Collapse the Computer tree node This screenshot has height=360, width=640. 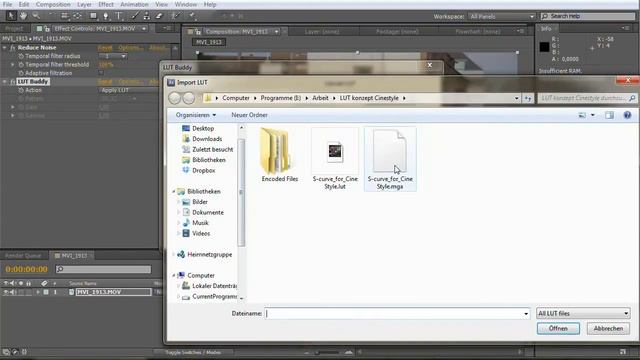tap(174, 276)
